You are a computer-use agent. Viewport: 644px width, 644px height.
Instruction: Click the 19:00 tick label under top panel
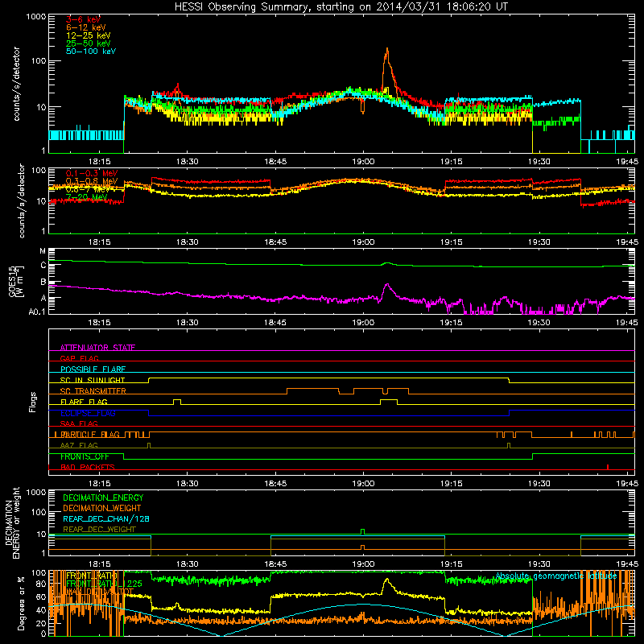pos(363,162)
